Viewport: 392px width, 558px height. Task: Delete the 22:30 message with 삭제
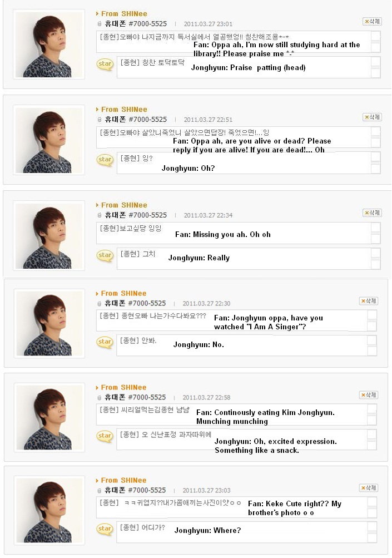[x=369, y=301]
